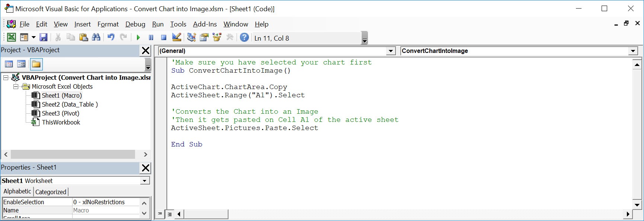Open the Tools menu
This screenshot has height=221, width=644.
pos(178,24)
